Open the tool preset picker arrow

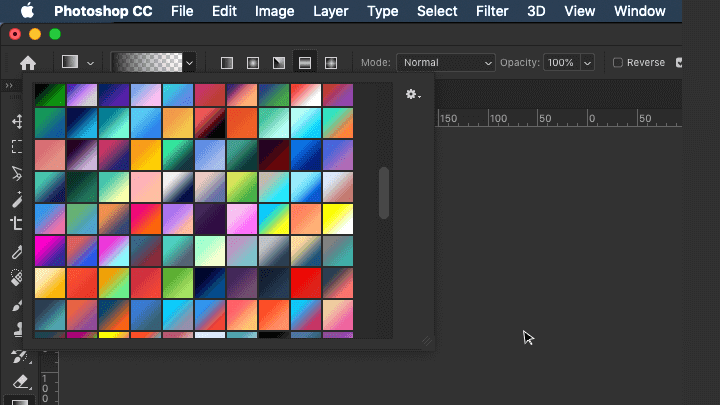coord(90,63)
